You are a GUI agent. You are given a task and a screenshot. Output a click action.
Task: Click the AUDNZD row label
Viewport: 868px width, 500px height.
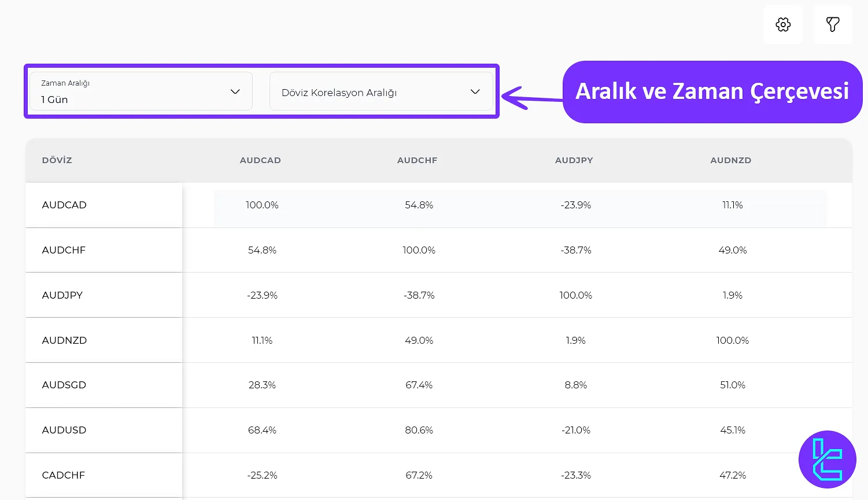[x=64, y=340]
